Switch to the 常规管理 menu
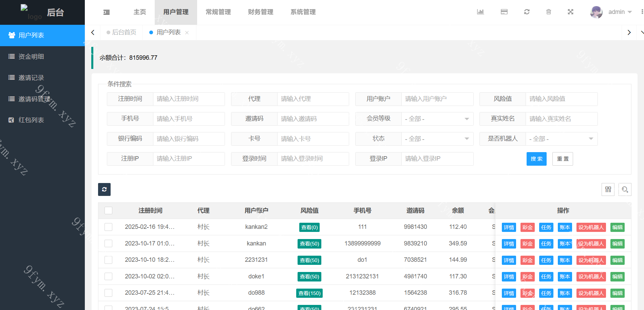Screen dimensions: 644x310 218,12
